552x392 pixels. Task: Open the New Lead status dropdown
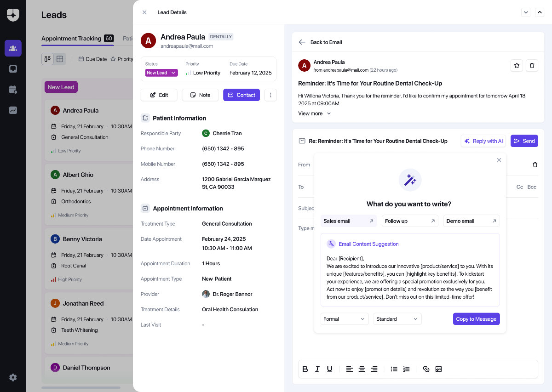(161, 73)
